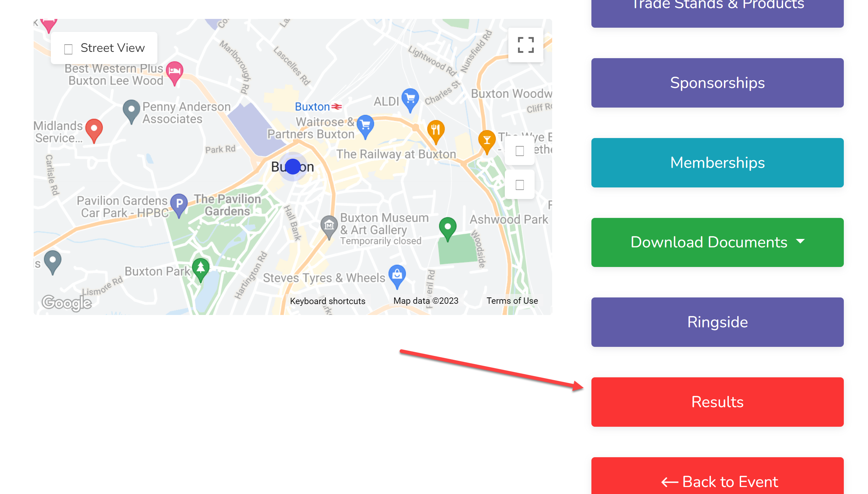Click the Penny Anderson Associates map pin
Screen dimensions: 868x494
tap(131, 111)
